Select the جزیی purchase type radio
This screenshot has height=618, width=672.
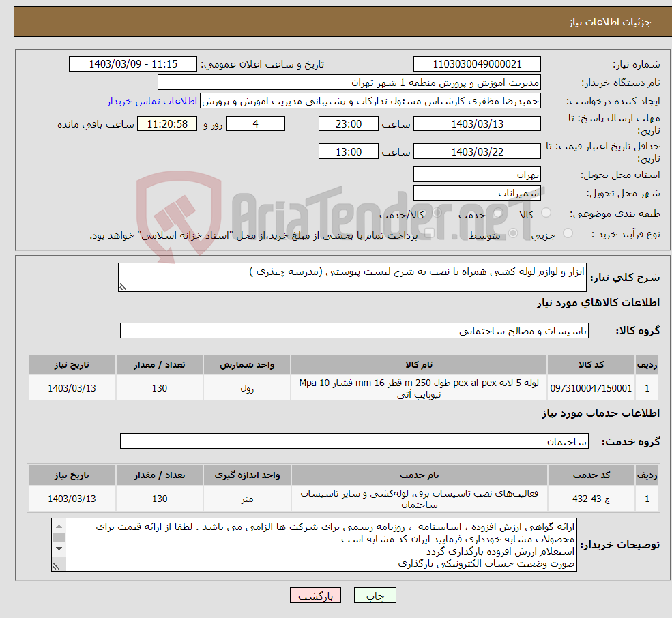pos(568,233)
